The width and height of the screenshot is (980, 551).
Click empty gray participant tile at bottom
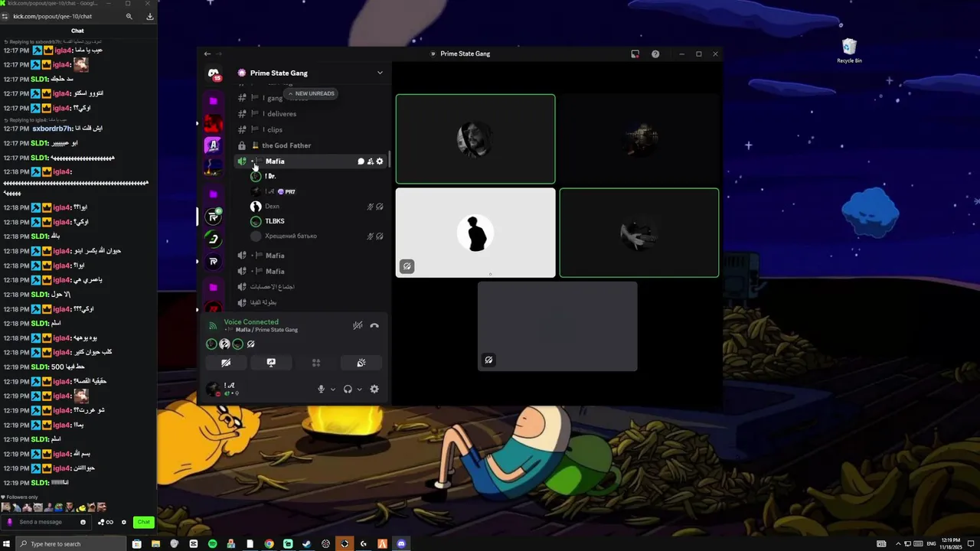[x=557, y=326]
